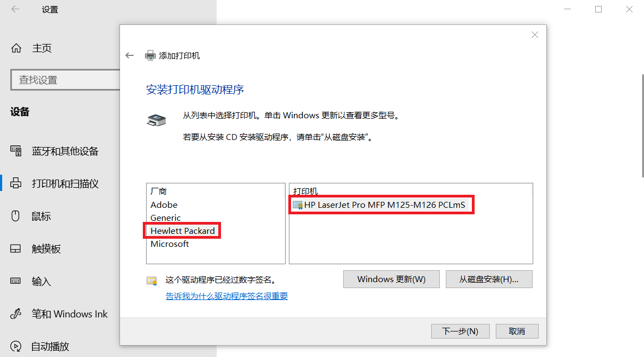644x357 pixels.
Task: Click the Windows 更新(W) button
Action: pyautogui.click(x=392, y=279)
